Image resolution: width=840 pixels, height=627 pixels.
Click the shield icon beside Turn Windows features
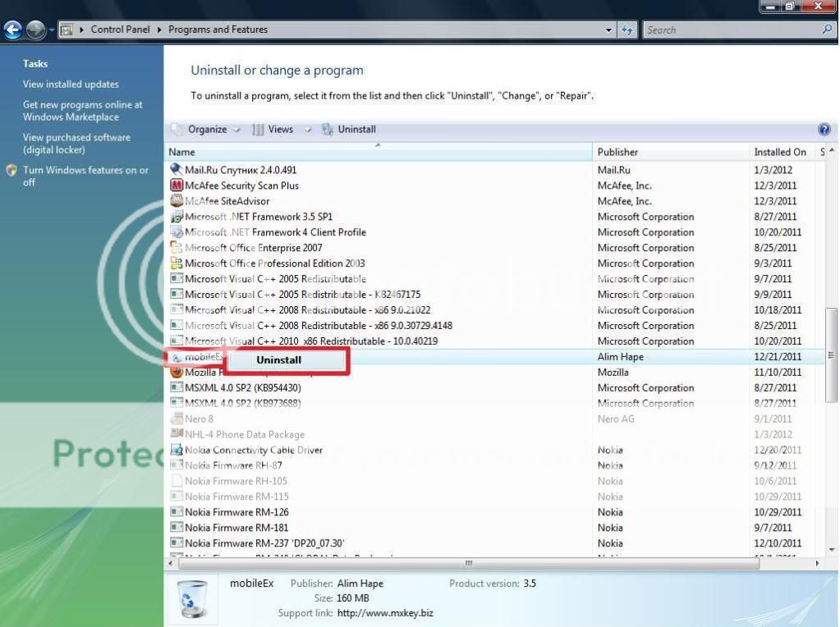coord(11,170)
